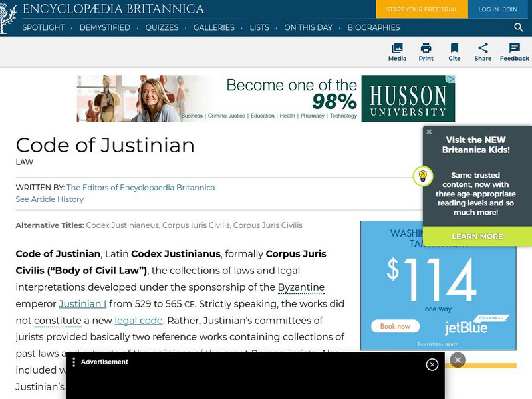
Task: Open the Cite bookmark icon
Action: (x=454, y=52)
